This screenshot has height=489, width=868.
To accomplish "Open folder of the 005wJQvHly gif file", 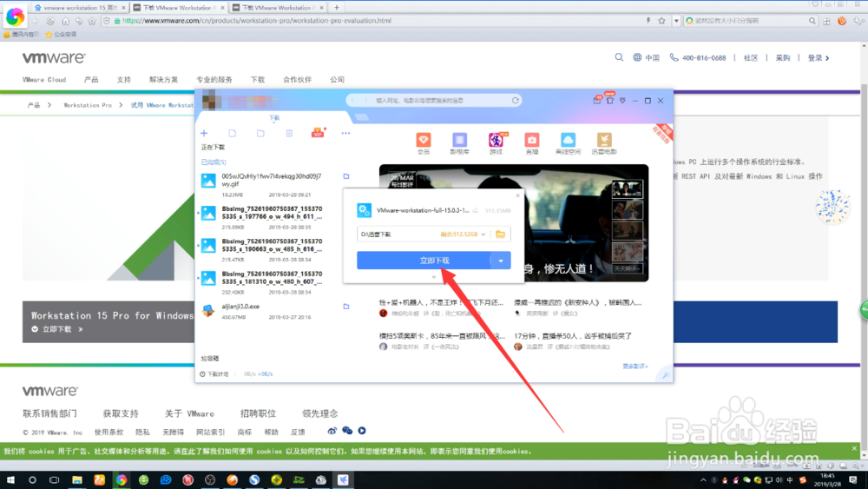I will coord(346,176).
